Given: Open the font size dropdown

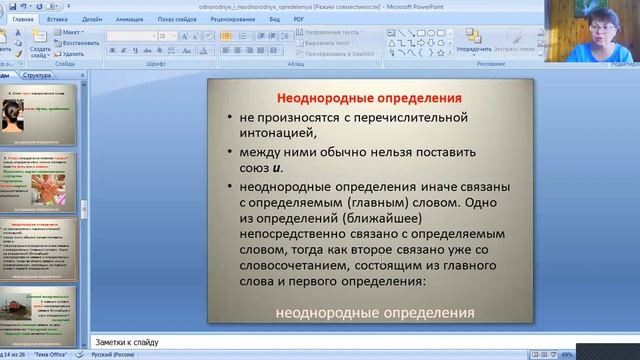Looking at the screenshot, I should click(x=173, y=36).
